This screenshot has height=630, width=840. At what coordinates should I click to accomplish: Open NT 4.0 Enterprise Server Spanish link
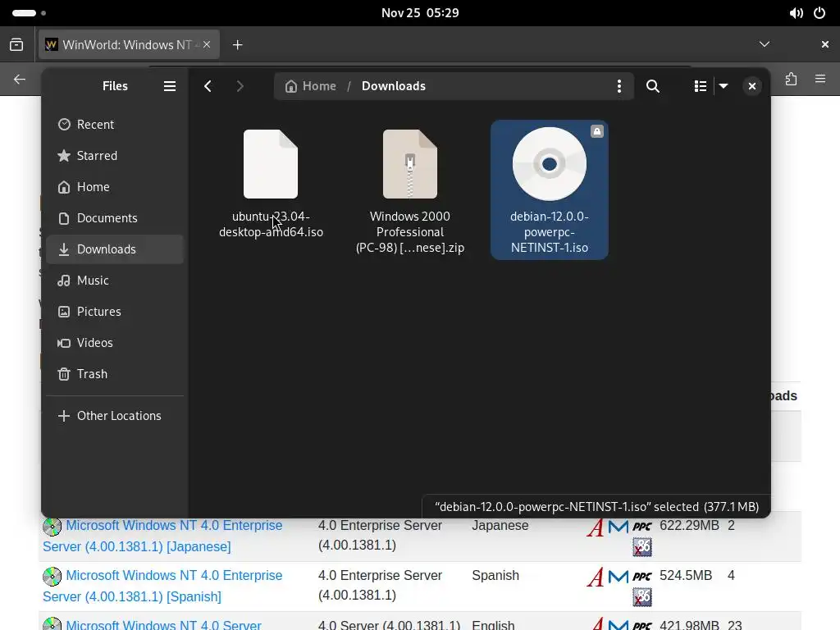coord(162,586)
